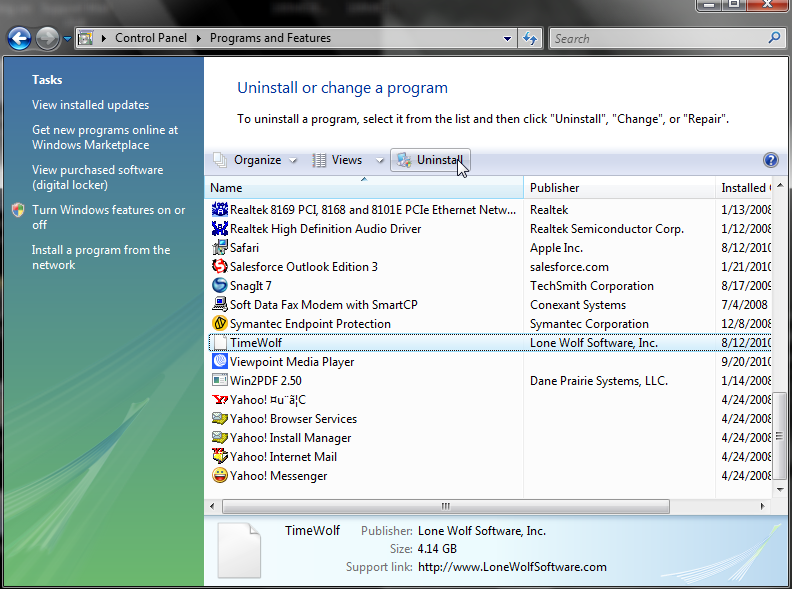Open help via the blue question mark

[770, 160]
